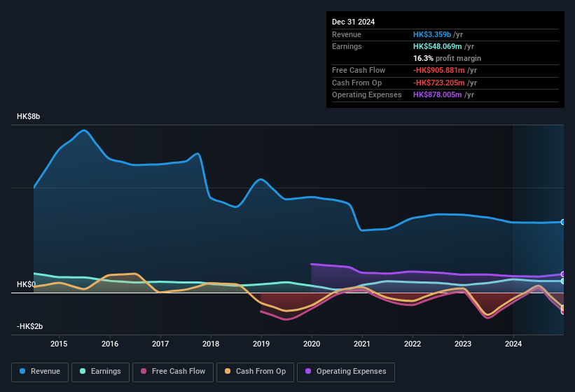Click the 2019 x-axis label
The height and width of the screenshot is (392, 575).
(261, 344)
